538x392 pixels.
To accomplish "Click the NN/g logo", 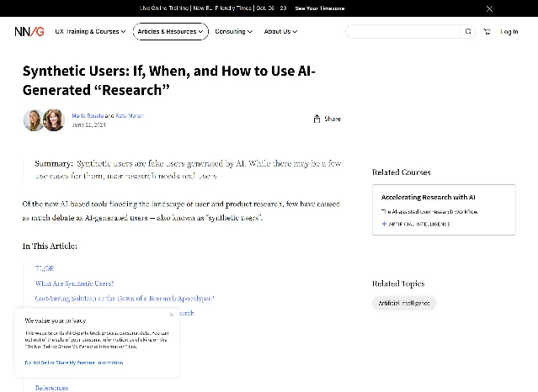I will [x=29, y=32].
